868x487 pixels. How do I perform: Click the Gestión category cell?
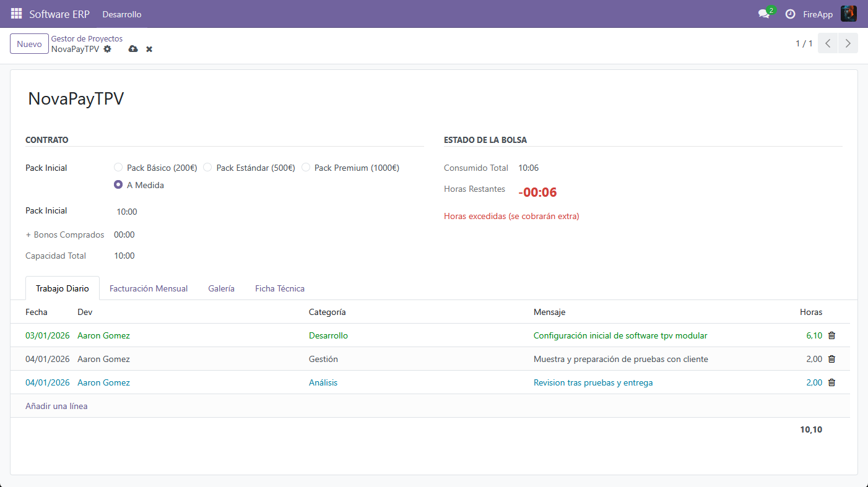click(323, 359)
